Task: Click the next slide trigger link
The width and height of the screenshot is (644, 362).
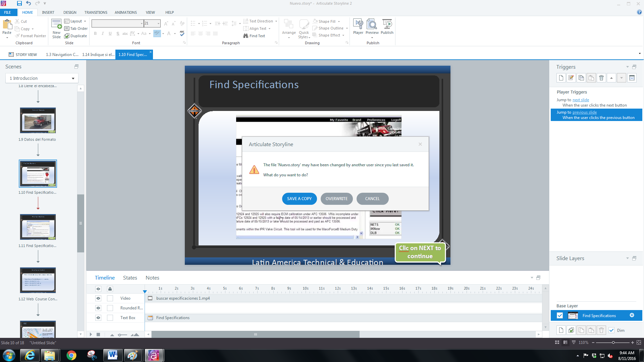Action: click(581, 100)
